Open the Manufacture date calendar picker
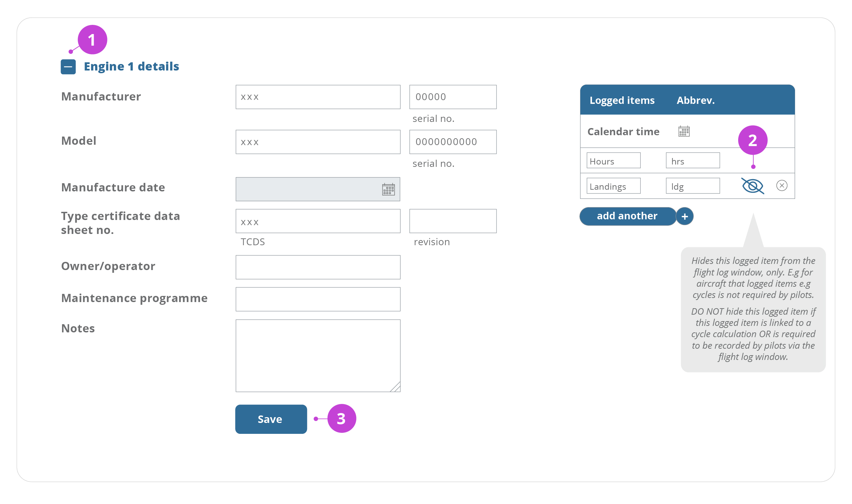 388,189
